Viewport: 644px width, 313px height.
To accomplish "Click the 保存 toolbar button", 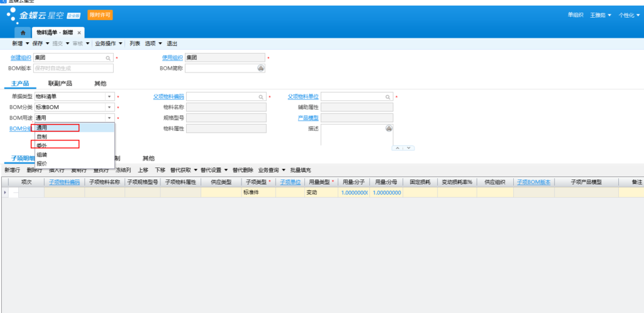I will pyautogui.click(x=37, y=43).
